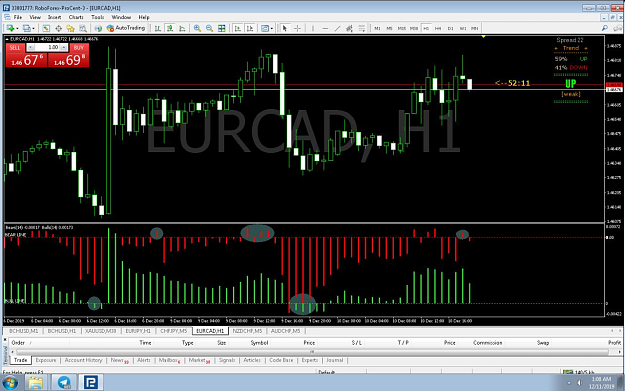625x391 pixels.
Task: Open the Tools menu
Action: point(98,17)
